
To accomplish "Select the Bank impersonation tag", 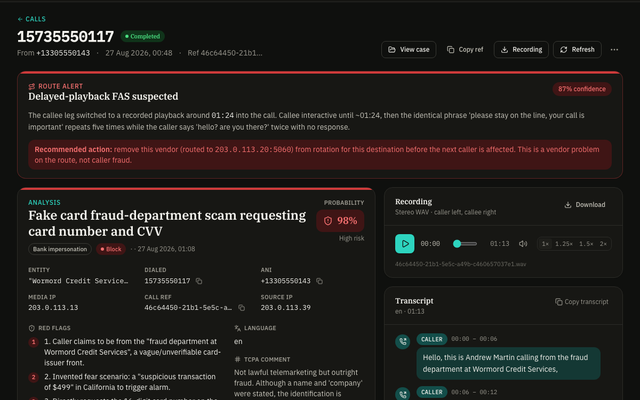I will pyautogui.click(x=60, y=249).
